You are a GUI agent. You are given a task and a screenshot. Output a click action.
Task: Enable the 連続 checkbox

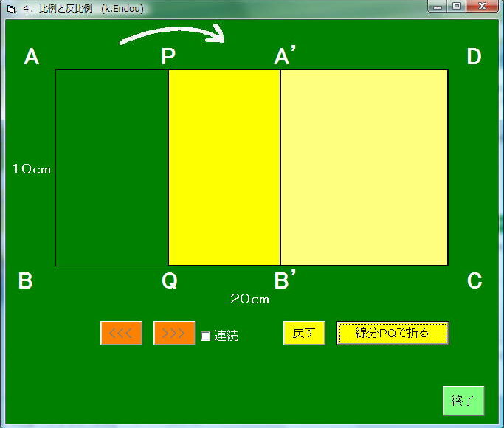[x=205, y=336]
